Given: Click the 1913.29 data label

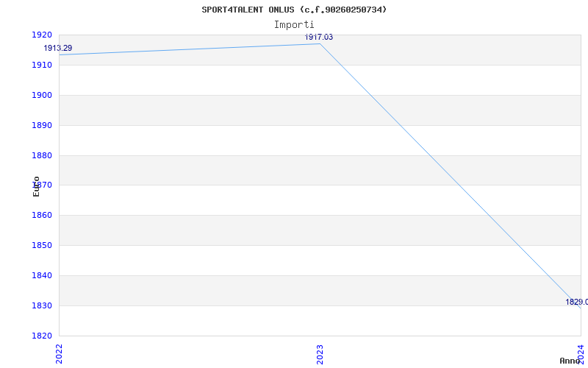Looking at the screenshot, I should point(58,48).
